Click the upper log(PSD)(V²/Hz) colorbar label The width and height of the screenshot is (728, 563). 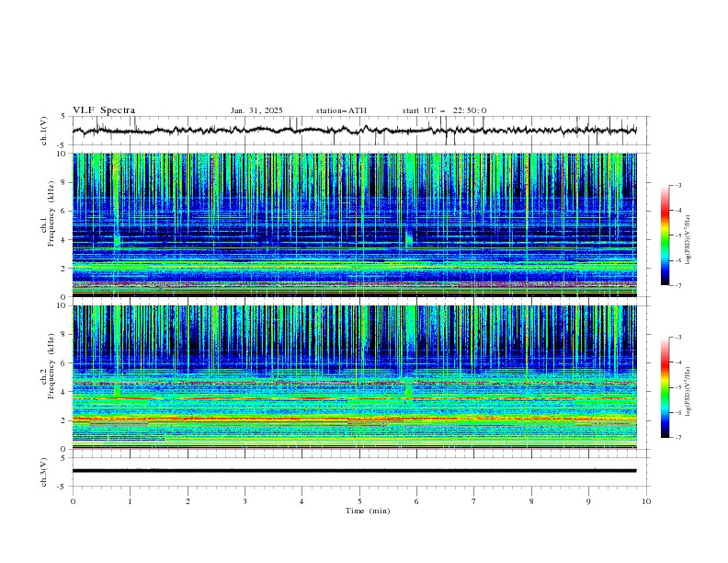pyautogui.click(x=688, y=240)
